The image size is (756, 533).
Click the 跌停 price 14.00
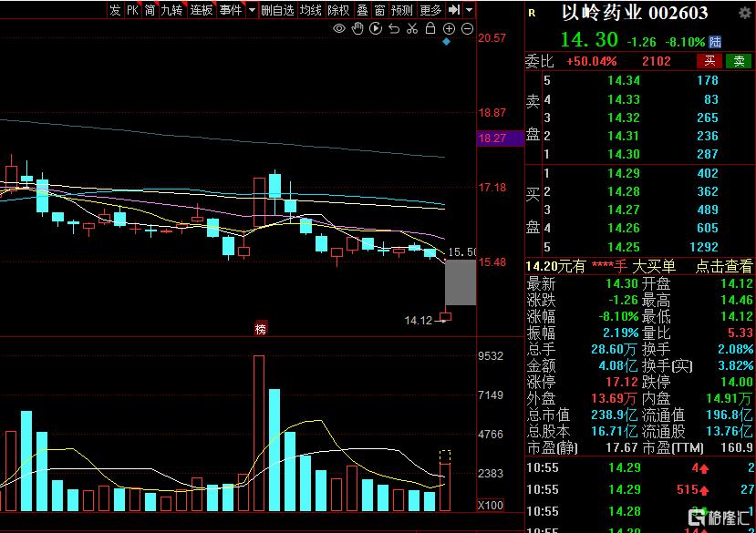coord(736,382)
